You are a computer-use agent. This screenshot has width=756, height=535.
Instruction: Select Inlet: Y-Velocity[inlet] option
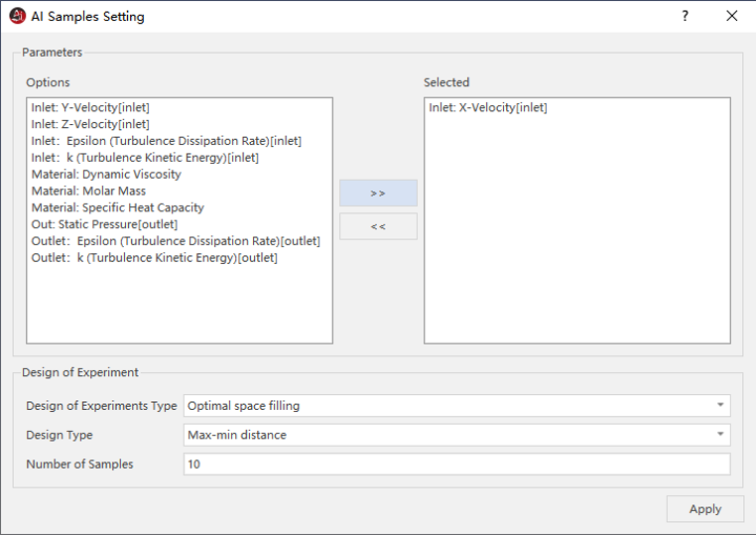point(90,107)
